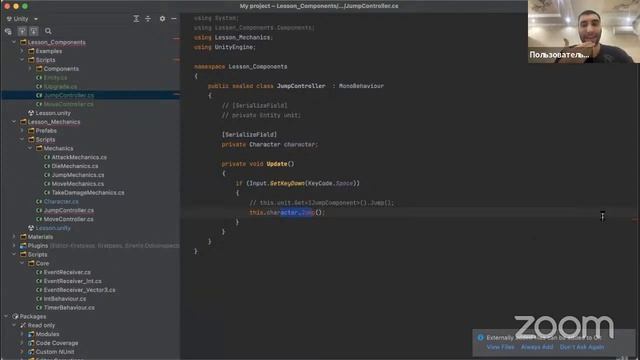The image size is (640, 360).
Task: Click the participant video thumbnail
Action: [584, 31]
